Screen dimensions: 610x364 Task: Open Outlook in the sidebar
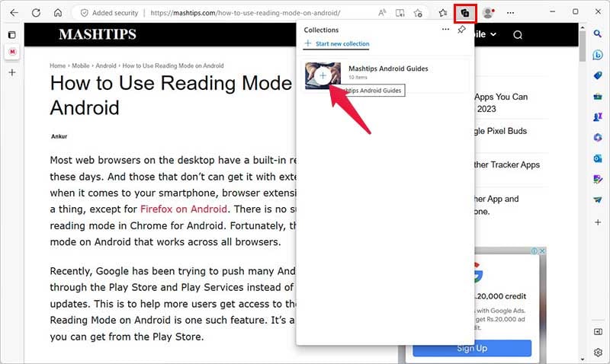click(598, 158)
